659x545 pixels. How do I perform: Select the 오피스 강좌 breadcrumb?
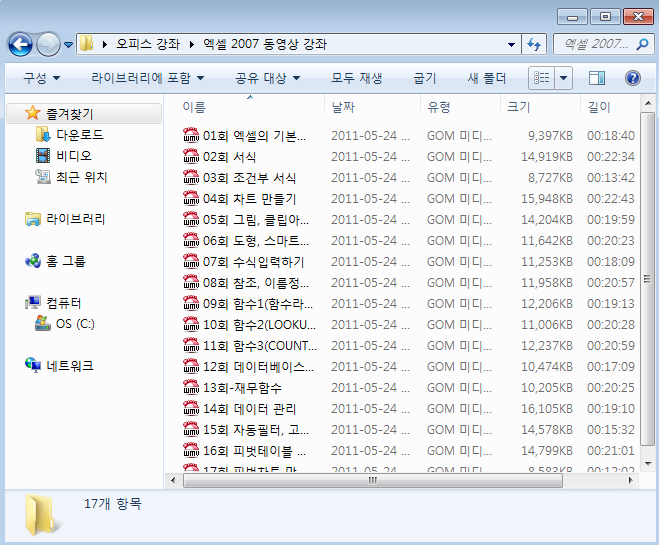[148, 44]
